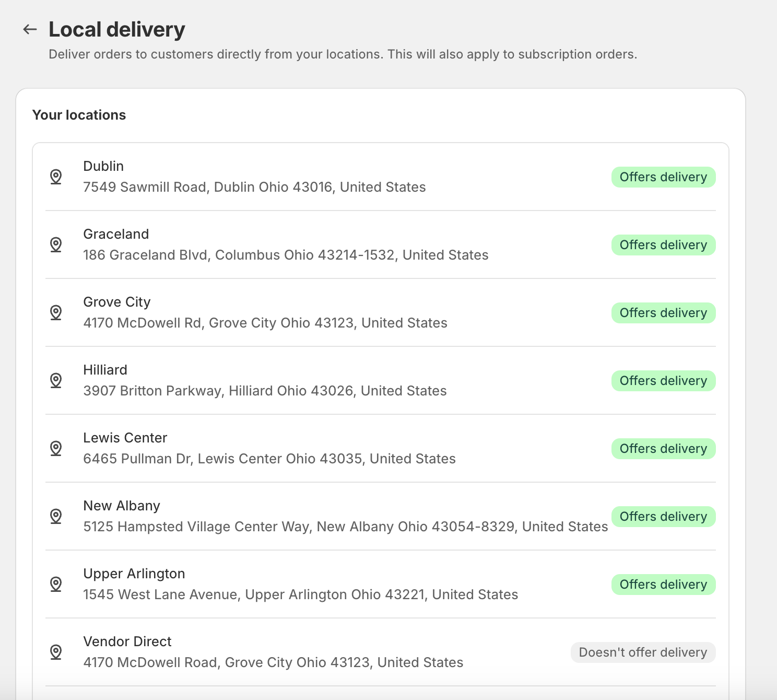Click the location pin icon for Graceland
The image size is (777, 700).
[x=56, y=244]
